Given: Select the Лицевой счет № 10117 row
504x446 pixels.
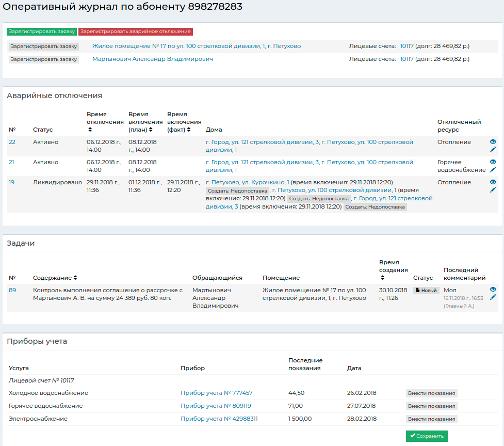Looking at the screenshot, I should point(252,380).
